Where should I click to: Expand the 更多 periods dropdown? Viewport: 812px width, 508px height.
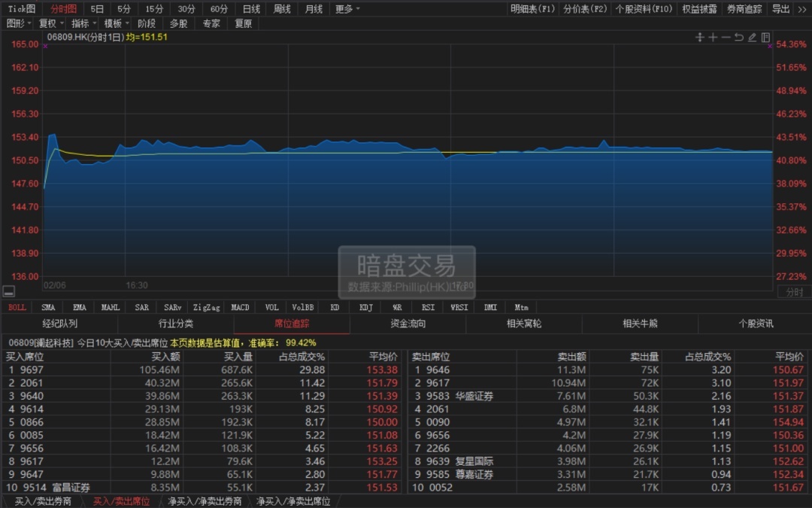347,9
